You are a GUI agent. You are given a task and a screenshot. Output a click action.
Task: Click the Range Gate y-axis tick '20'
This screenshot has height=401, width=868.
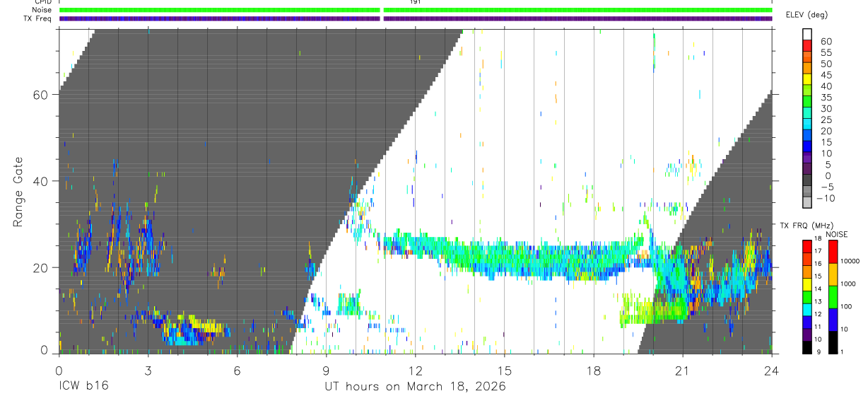(x=40, y=268)
